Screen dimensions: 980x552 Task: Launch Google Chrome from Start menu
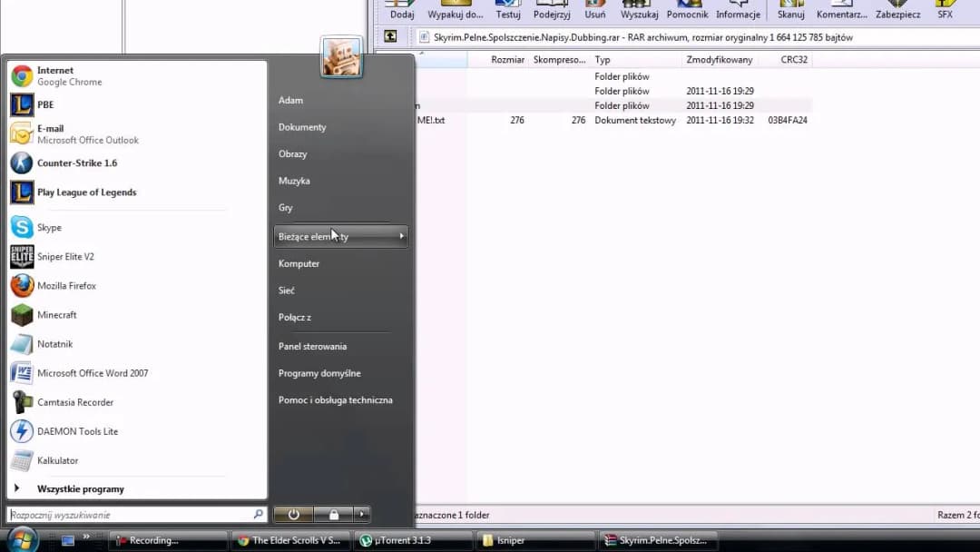(68, 76)
